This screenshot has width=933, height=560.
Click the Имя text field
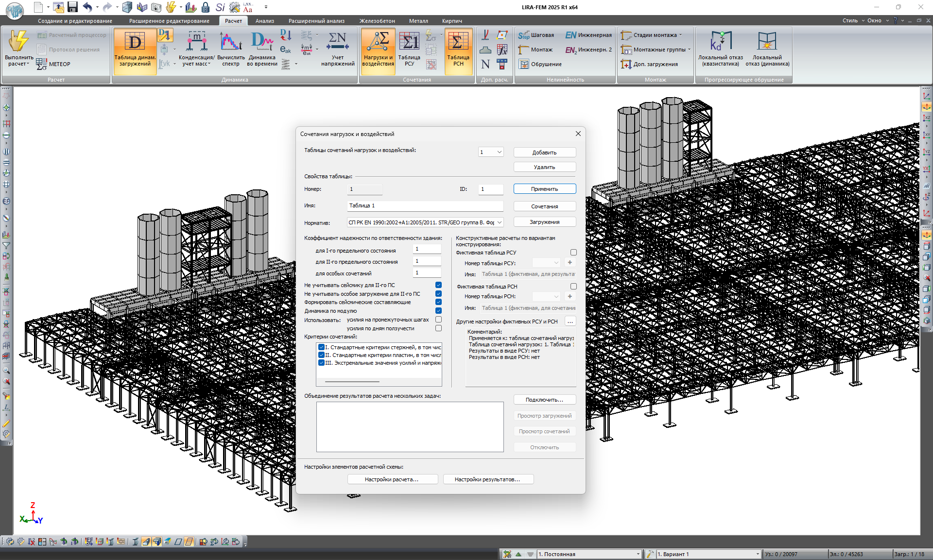pyautogui.click(x=425, y=205)
